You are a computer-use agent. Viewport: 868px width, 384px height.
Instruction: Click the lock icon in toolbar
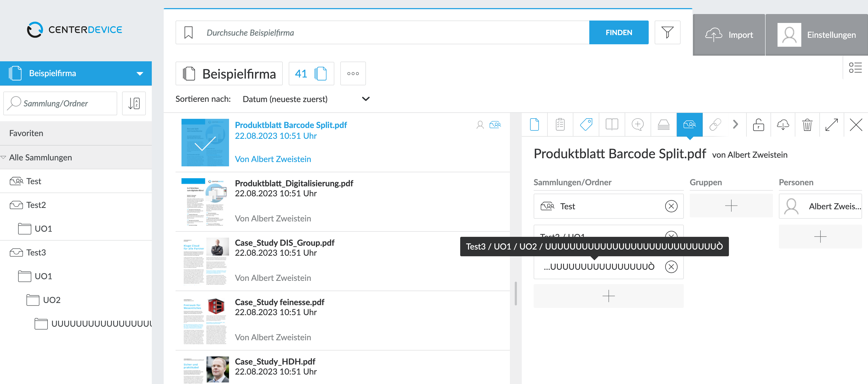pyautogui.click(x=759, y=125)
